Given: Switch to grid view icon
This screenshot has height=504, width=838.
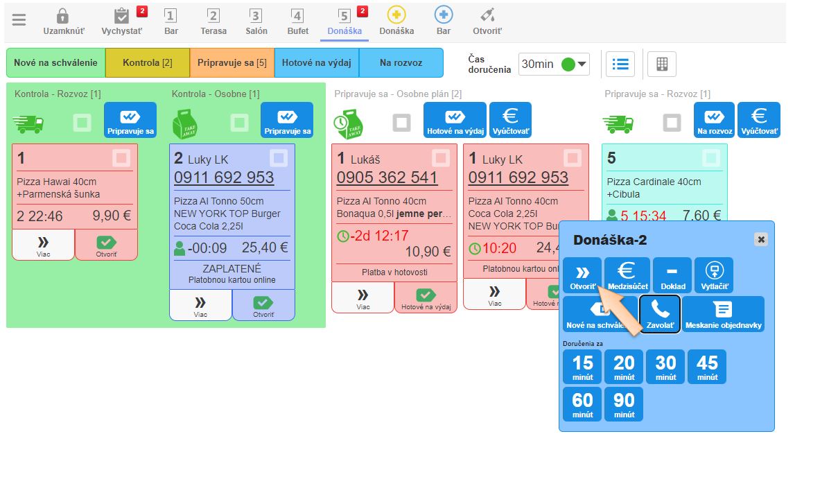Looking at the screenshot, I should 662,64.
